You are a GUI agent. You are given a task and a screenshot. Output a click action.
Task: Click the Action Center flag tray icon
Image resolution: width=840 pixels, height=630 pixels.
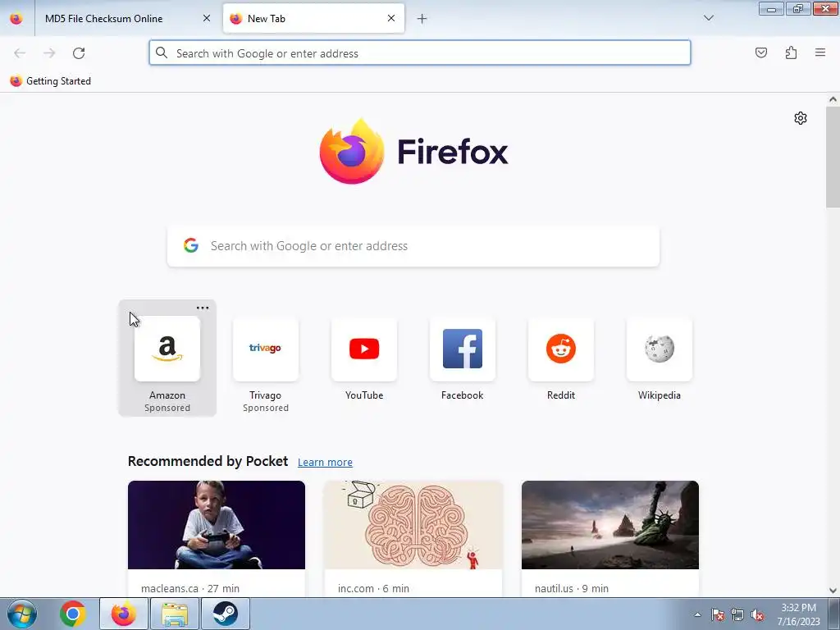click(718, 614)
